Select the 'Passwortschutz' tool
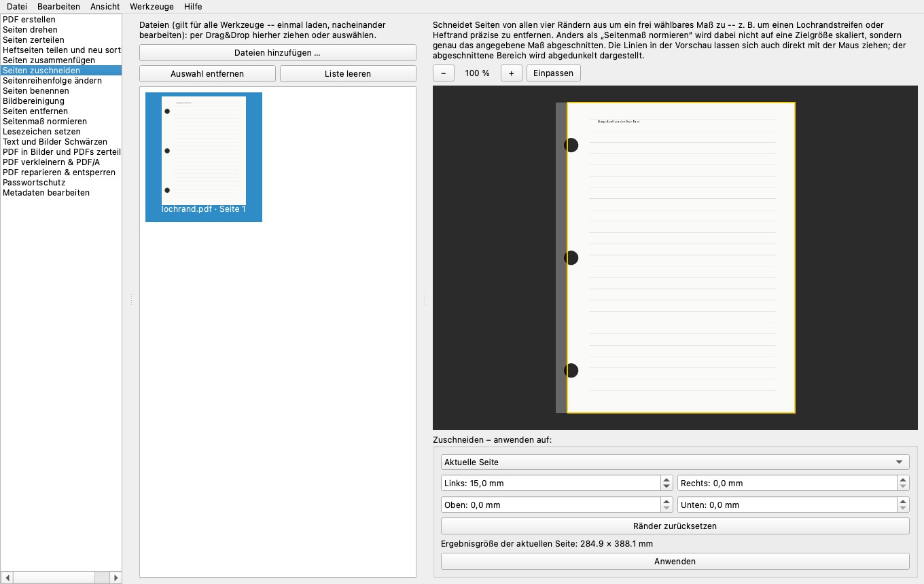 (x=61, y=183)
